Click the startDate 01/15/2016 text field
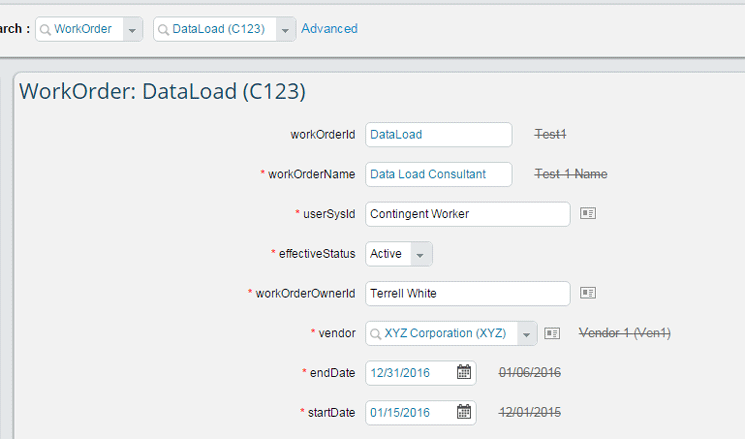745x439 pixels. [408, 412]
